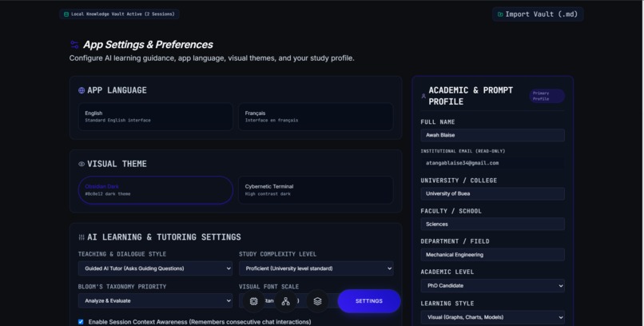The width and height of the screenshot is (644, 326).
Task: Open the Teaching & Dialogue Style dropdown
Action: [155, 268]
